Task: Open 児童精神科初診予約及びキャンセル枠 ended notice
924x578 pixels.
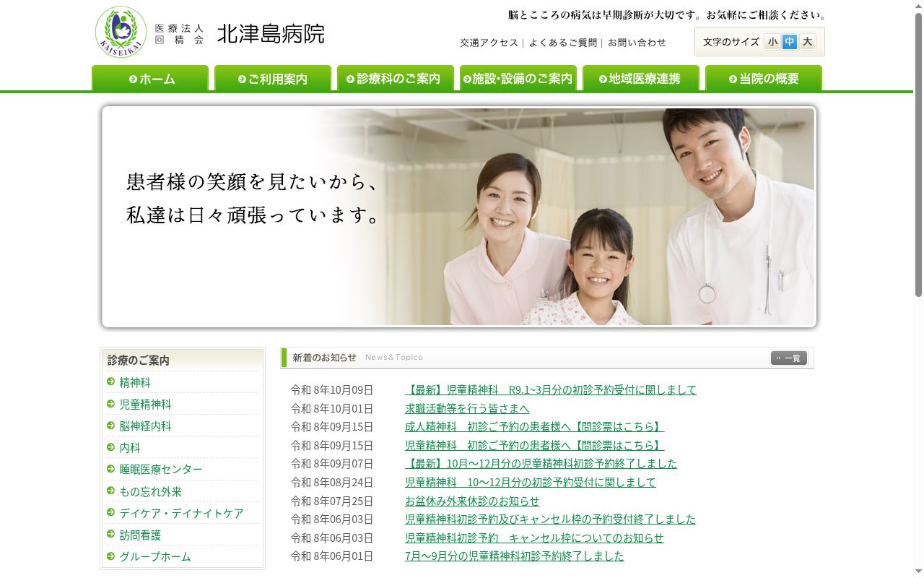Action: pyautogui.click(x=550, y=519)
